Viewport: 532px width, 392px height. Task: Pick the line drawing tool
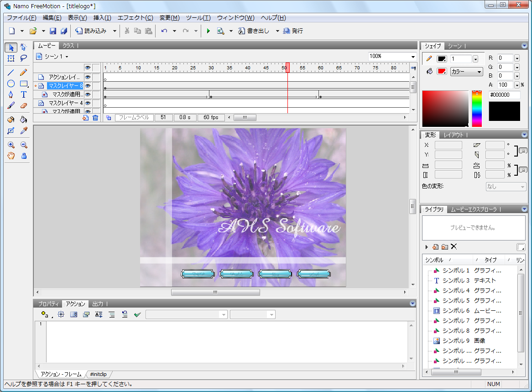(11, 72)
